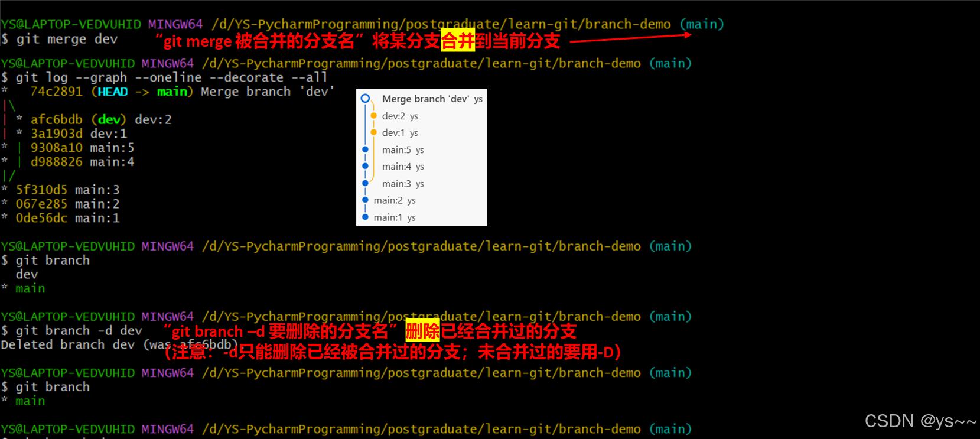Select the "main:1" label in the graph panel
Image resolution: width=980 pixels, height=439 pixels.
tap(388, 217)
